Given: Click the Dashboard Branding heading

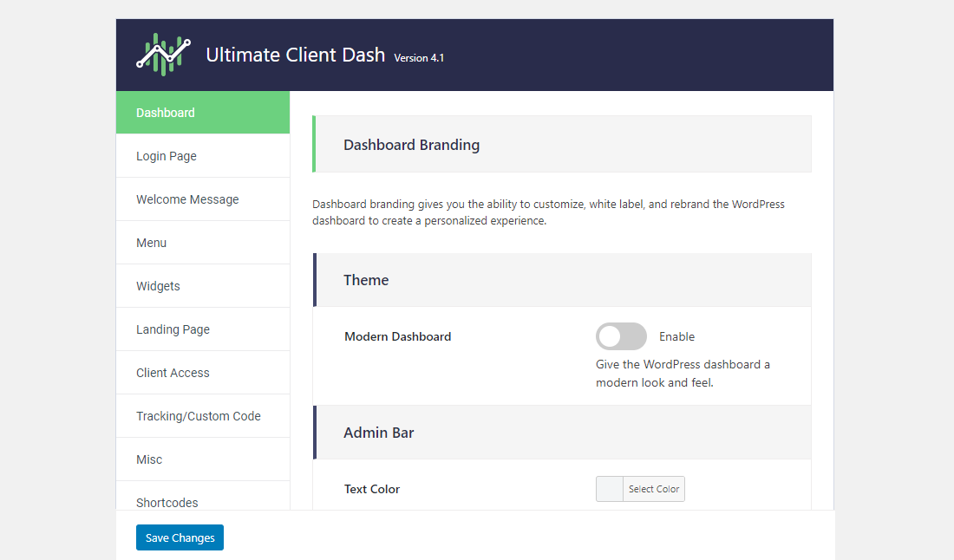Looking at the screenshot, I should 411,145.
